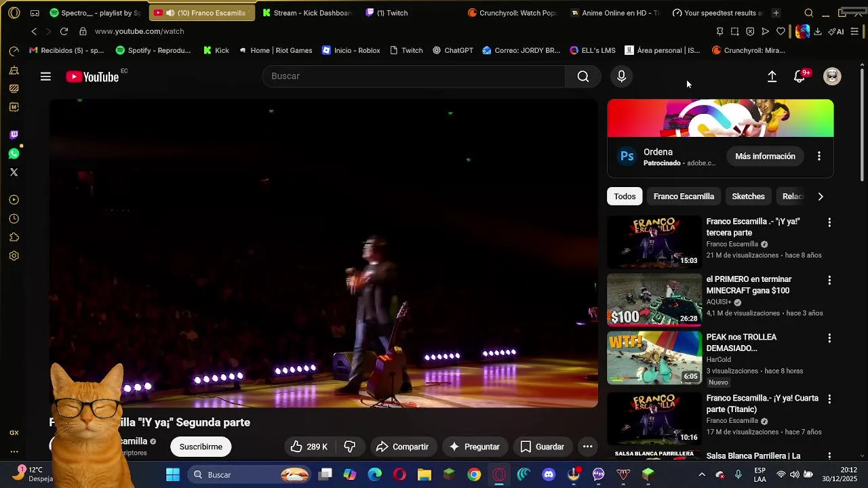This screenshot has width=868, height=488.
Task: Open Google Chrome from the taskbar
Action: tap(474, 474)
